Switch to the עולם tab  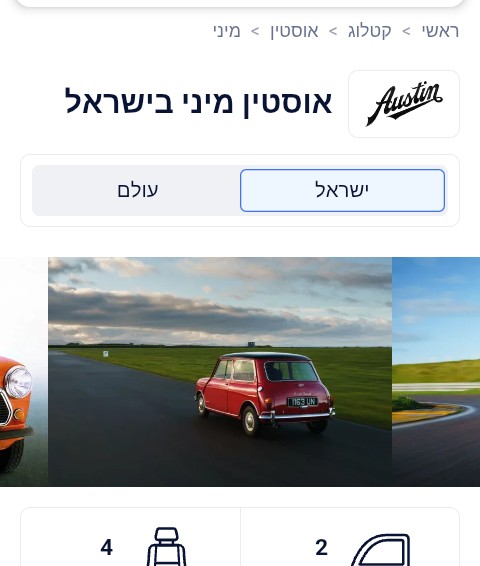138,190
